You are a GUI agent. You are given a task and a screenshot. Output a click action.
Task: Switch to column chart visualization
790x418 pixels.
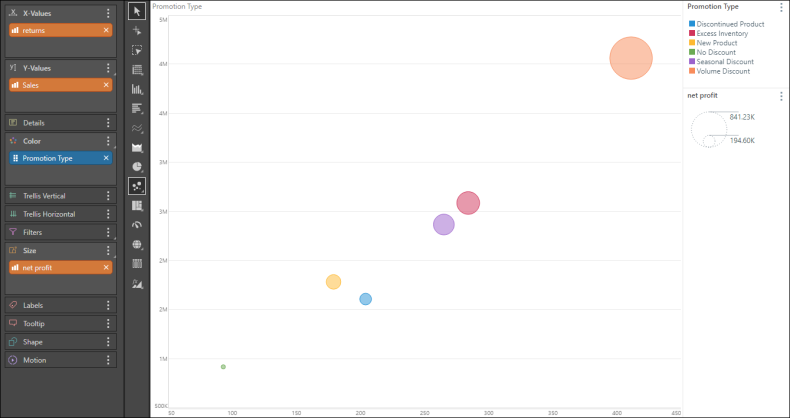tap(137, 89)
